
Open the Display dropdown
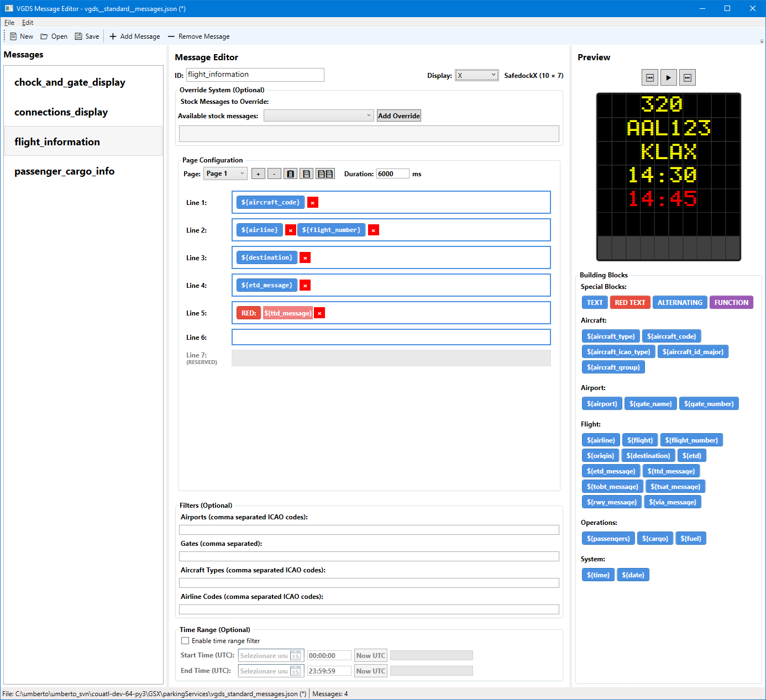(x=476, y=75)
